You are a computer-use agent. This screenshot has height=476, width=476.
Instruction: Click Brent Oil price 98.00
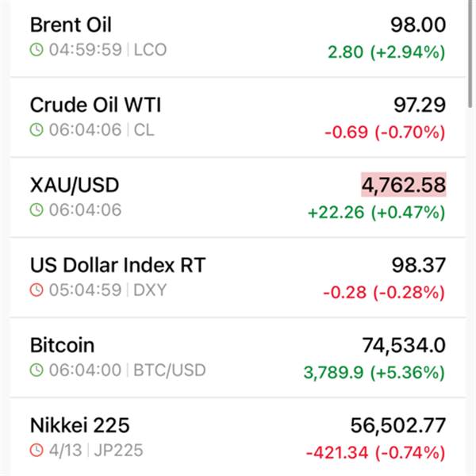point(417,25)
